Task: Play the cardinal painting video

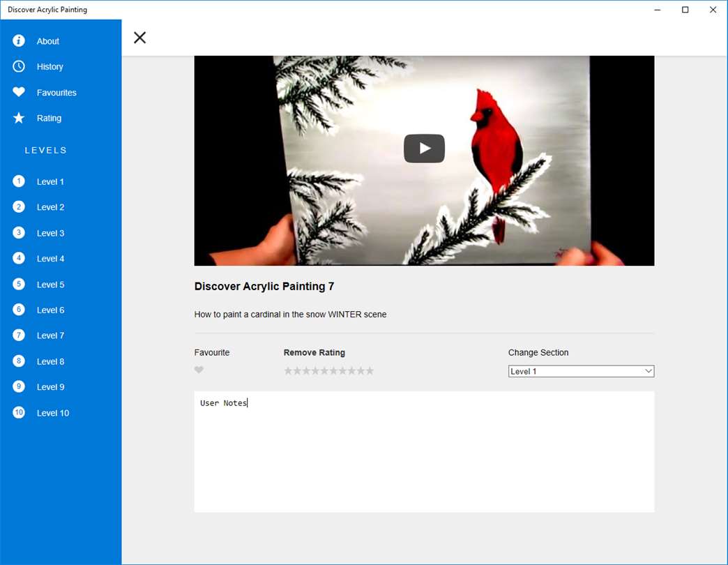Action: pyautogui.click(x=424, y=149)
